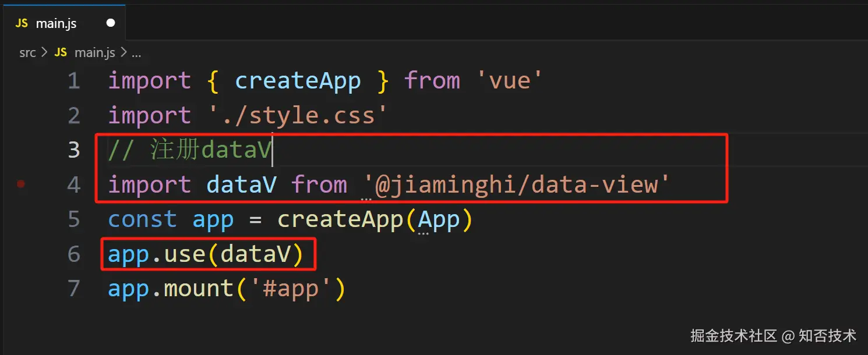Expand the breadcrumb ellipsis symbol list

[136, 54]
